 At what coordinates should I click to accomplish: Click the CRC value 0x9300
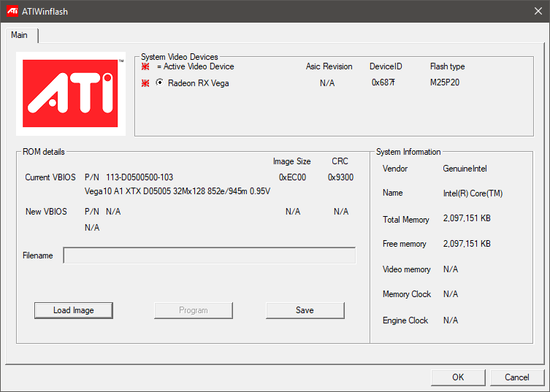[x=340, y=177]
